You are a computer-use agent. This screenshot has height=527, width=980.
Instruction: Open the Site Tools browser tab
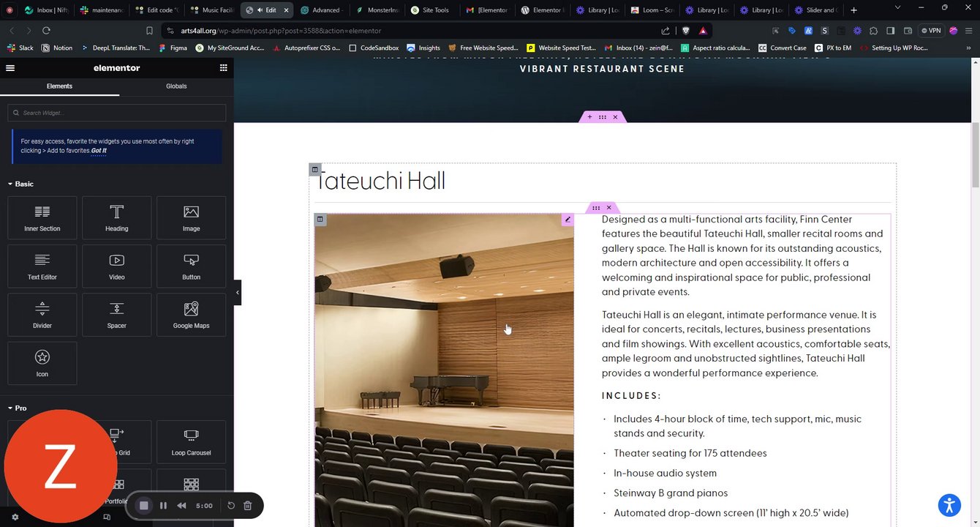tap(430, 10)
